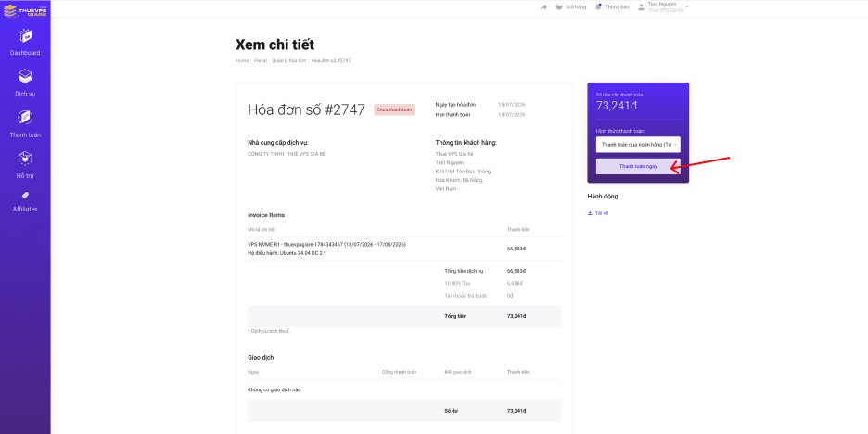Image resolution: width=868 pixels, height=434 pixels.
Task: Open Affiliates tag icon in sidebar
Action: (x=25, y=196)
